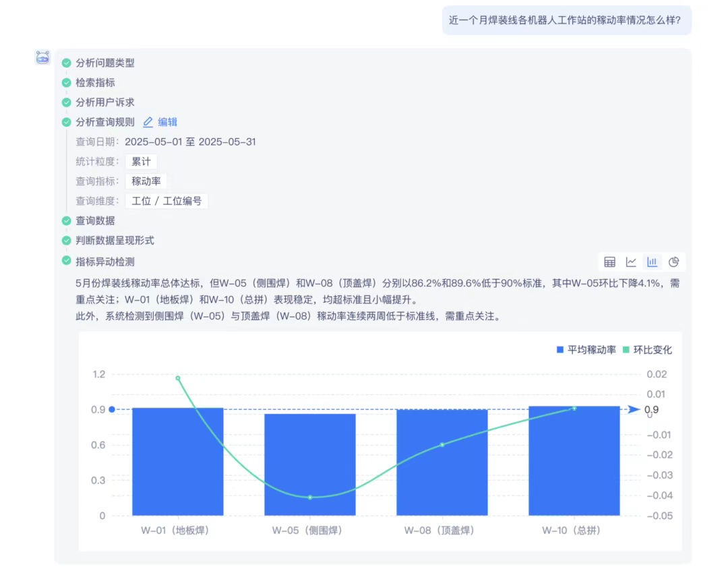Click the W-08（顶盖焊）bar
The image size is (728, 577).
pyautogui.click(x=442, y=463)
